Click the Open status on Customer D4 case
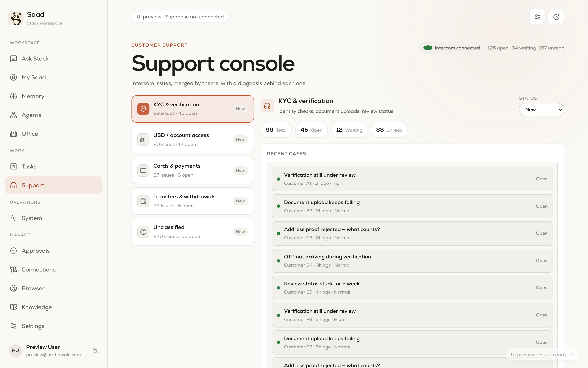 tap(542, 261)
